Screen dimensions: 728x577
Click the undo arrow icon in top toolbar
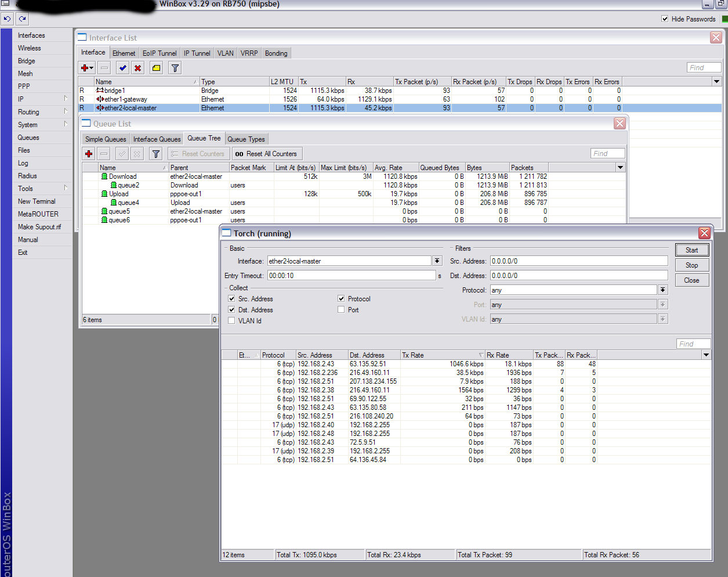tap(7, 19)
